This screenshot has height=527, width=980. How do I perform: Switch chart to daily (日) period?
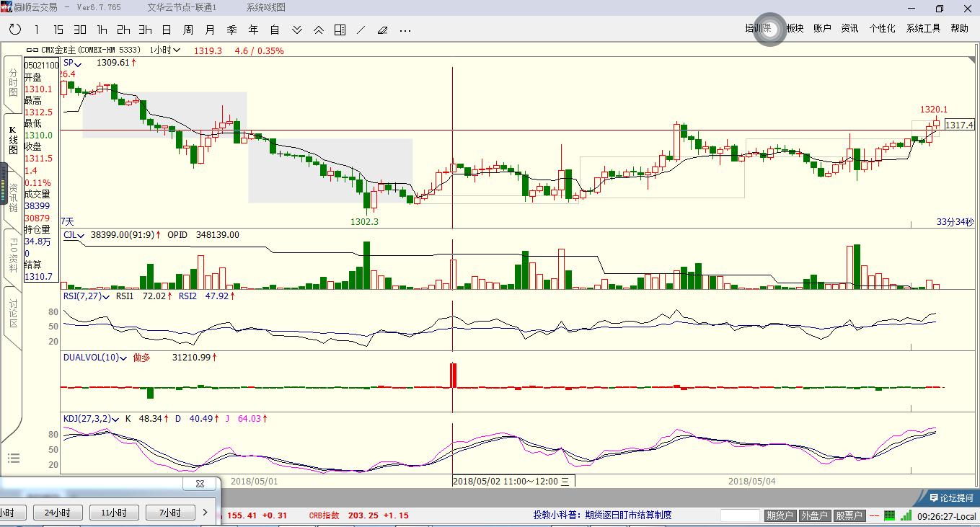coord(167,30)
